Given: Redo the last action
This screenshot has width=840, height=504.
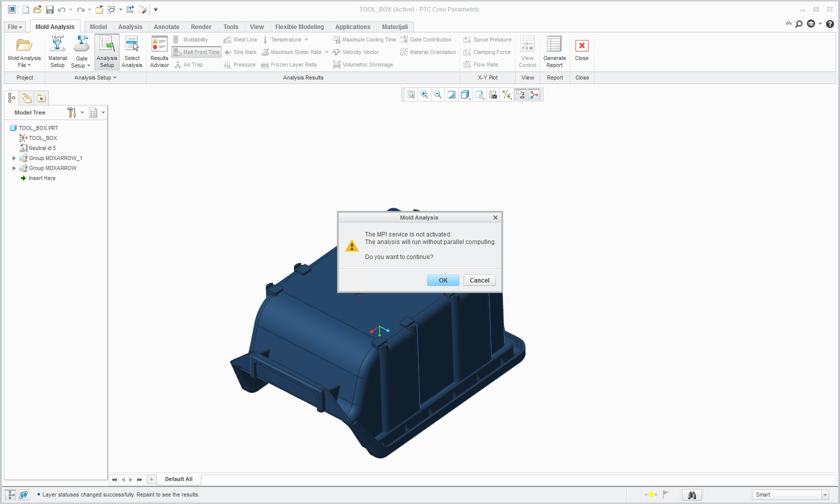Looking at the screenshot, I should click(x=80, y=9).
